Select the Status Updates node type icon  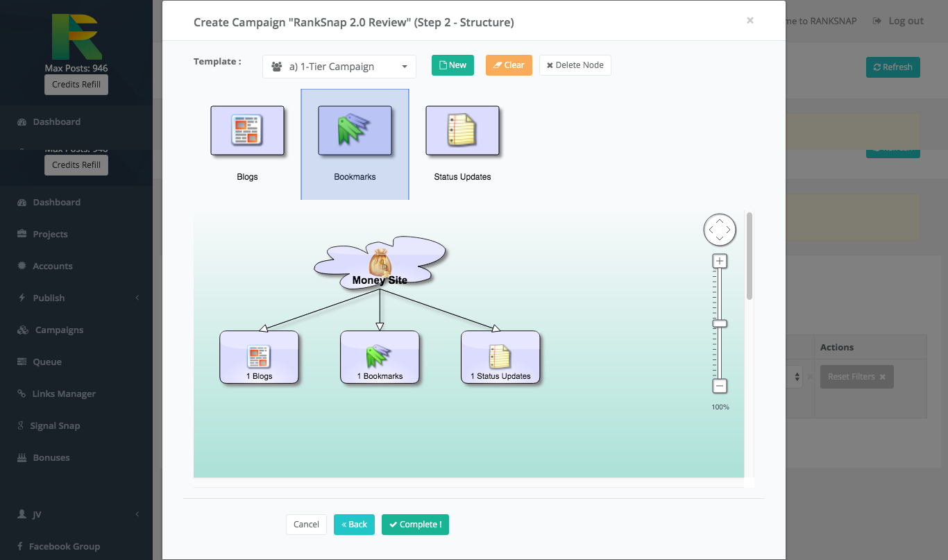(463, 131)
